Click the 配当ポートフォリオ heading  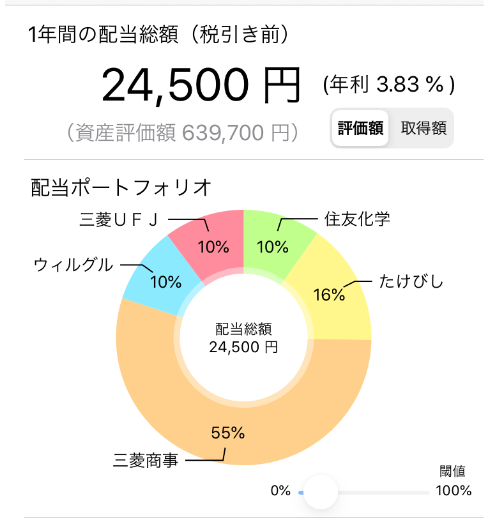click(121, 187)
